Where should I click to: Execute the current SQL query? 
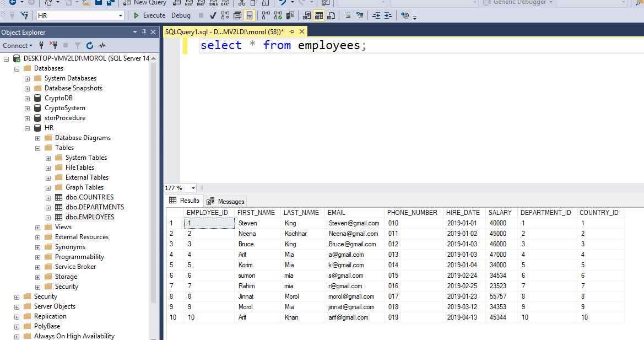(155, 15)
